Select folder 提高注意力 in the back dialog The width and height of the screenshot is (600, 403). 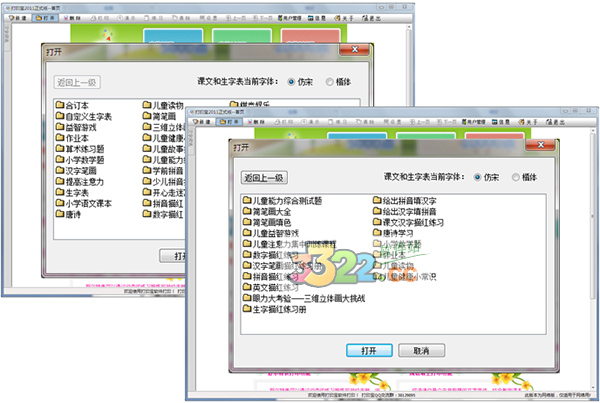click(x=80, y=182)
